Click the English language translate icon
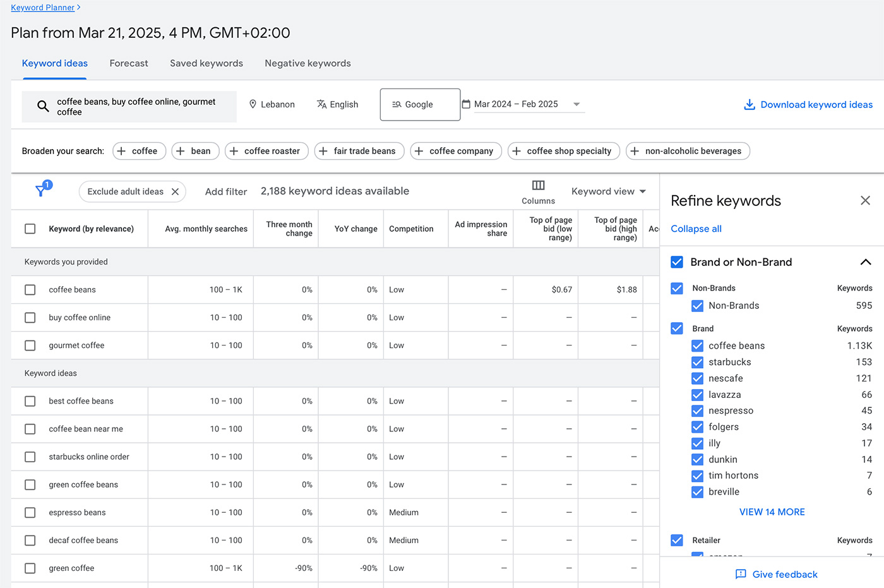The image size is (884, 588). pos(321,104)
